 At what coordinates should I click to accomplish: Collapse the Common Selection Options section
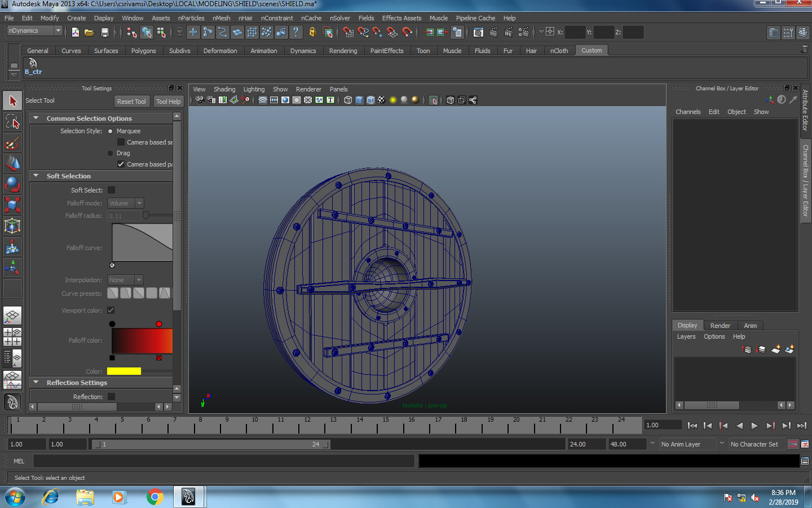click(x=36, y=119)
